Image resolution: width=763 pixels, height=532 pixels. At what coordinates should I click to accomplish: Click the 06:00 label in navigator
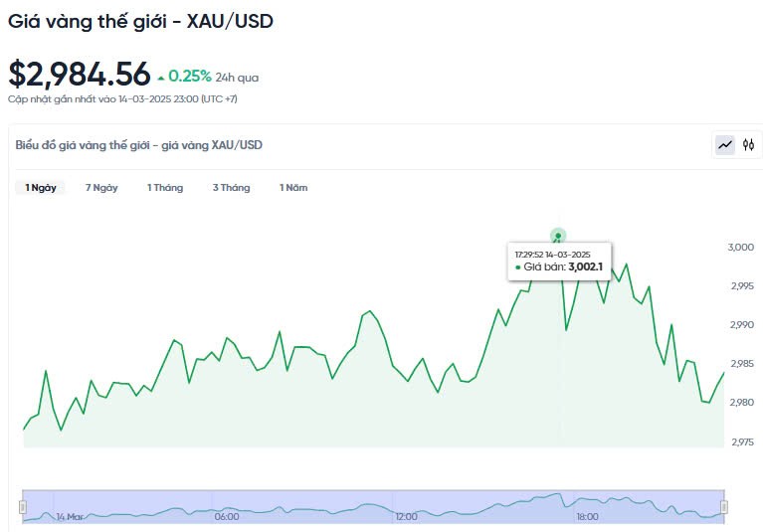[227, 517]
